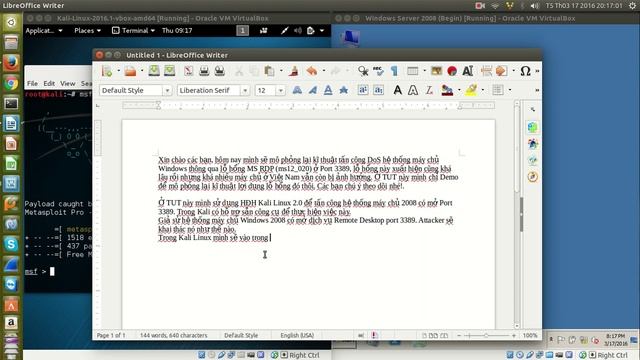Image resolution: width=640 pixels, height=360 pixels.
Task: Click the Print icon
Action: tap(204, 71)
